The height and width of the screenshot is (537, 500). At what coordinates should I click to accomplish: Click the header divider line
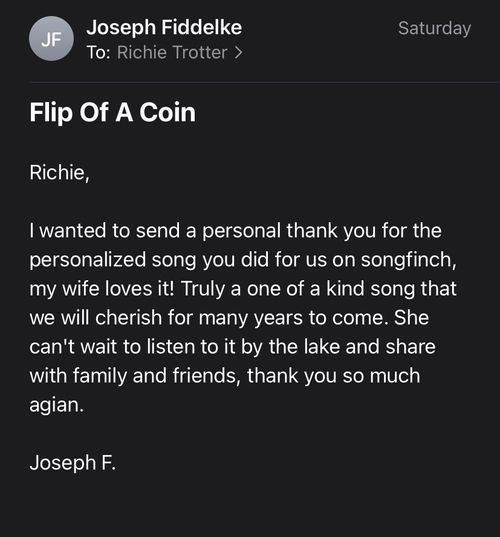pos(265,83)
